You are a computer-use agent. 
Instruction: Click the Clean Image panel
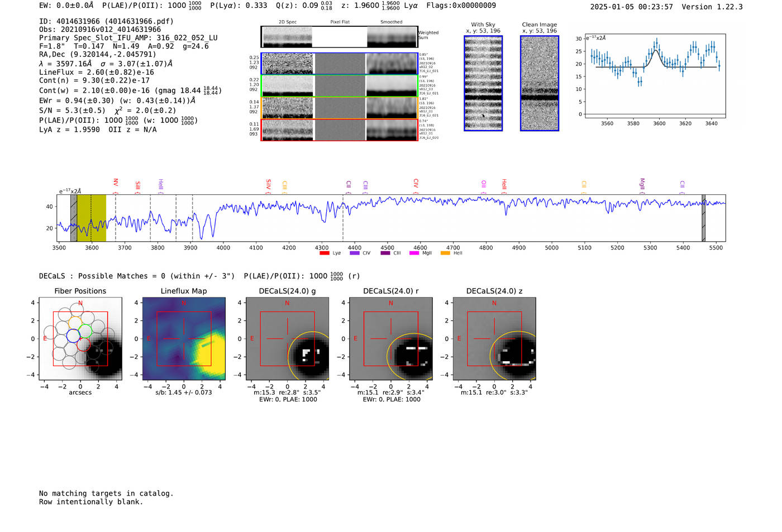pyautogui.click(x=540, y=83)
